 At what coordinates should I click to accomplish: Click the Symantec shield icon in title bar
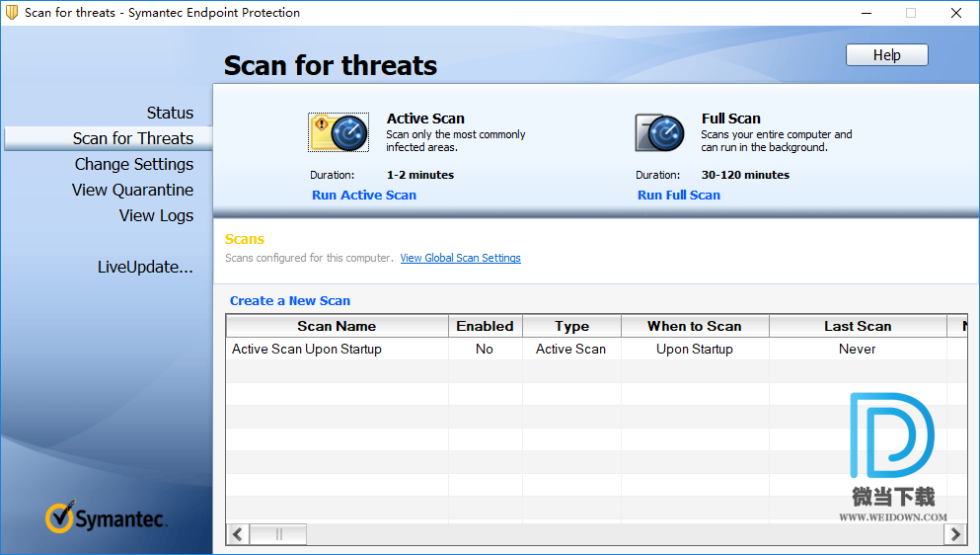[x=12, y=12]
